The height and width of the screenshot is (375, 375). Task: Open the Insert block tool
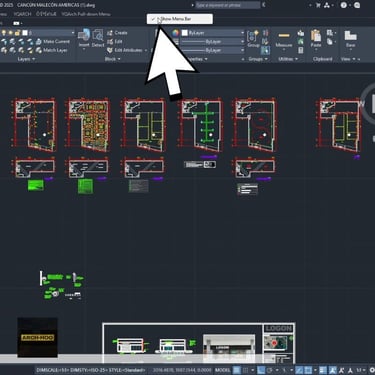(84, 38)
